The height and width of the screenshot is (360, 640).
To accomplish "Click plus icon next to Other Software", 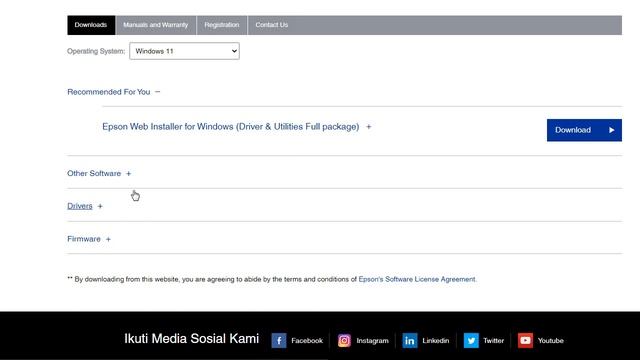I will [129, 173].
